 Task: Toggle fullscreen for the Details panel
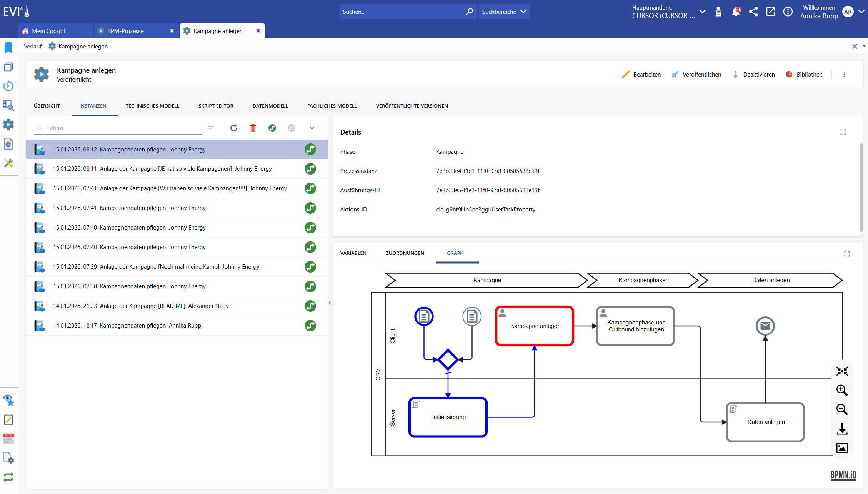[843, 132]
